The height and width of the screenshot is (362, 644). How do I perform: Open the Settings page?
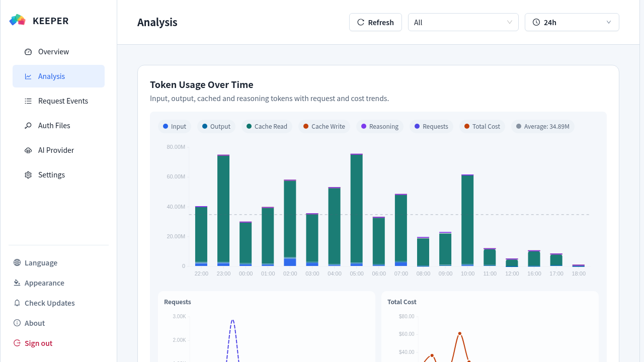click(x=58, y=175)
